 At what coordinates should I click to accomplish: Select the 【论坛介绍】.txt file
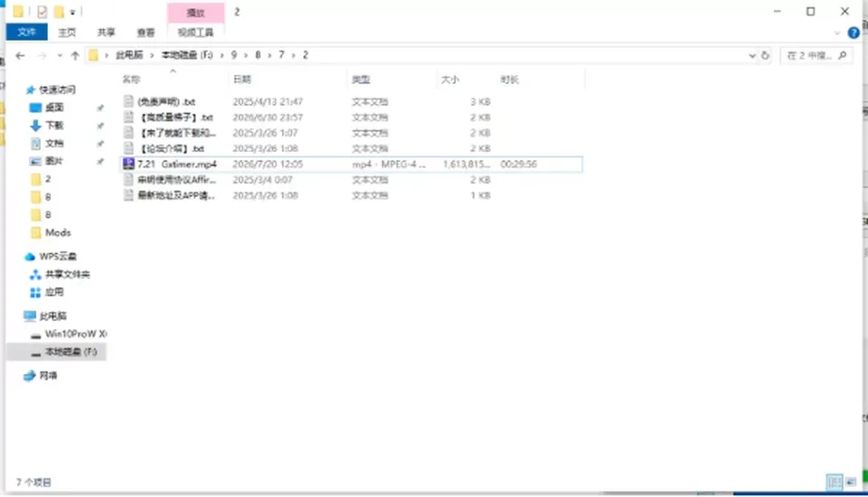171,148
